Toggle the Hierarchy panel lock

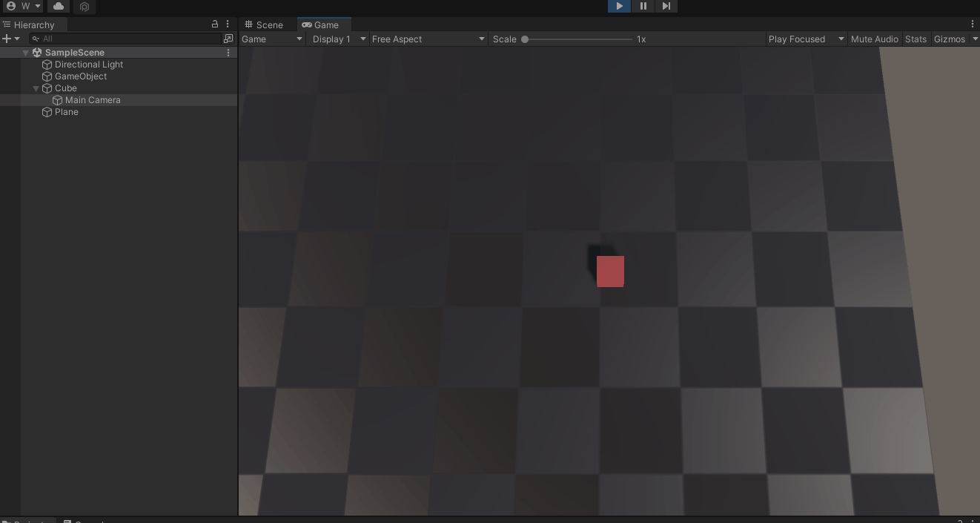(215, 24)
